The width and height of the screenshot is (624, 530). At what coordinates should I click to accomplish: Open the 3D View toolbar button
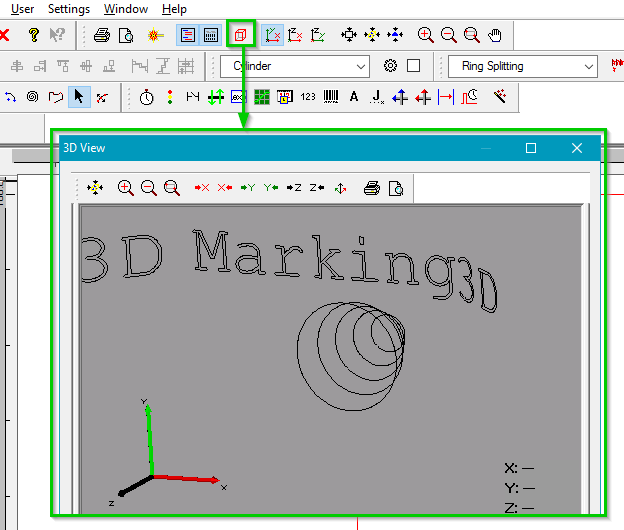[x=240, y=35]
